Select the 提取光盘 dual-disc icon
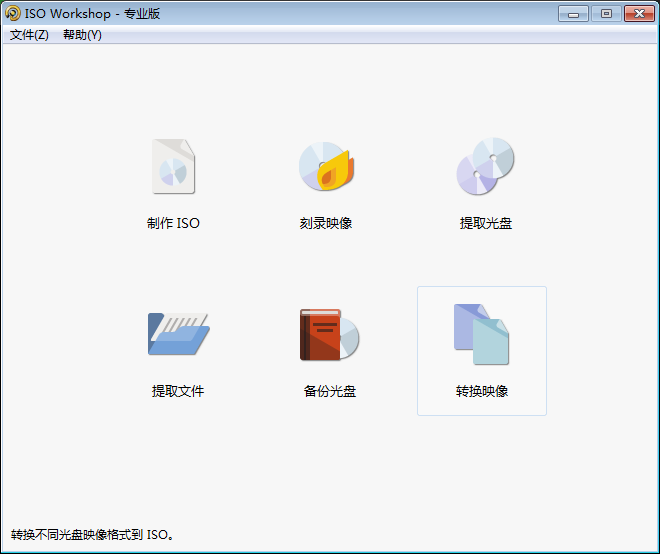 pos(485,166)
